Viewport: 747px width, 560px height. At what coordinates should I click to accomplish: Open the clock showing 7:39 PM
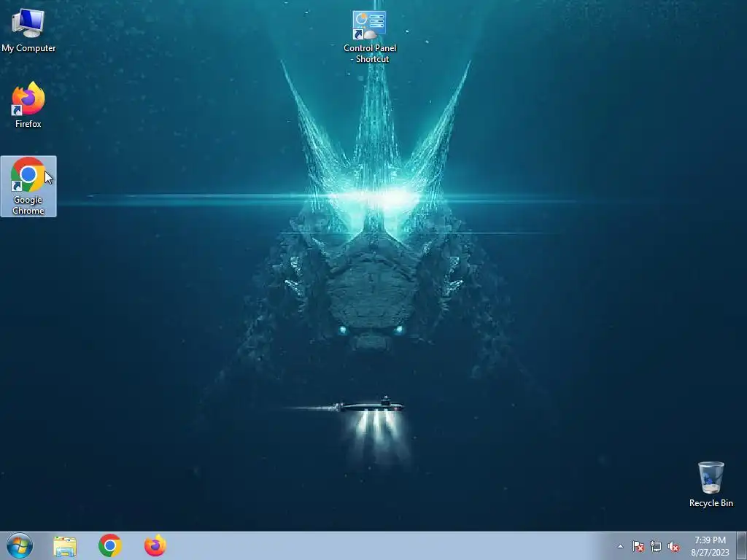pyautogui.click(x=710, y=546)
